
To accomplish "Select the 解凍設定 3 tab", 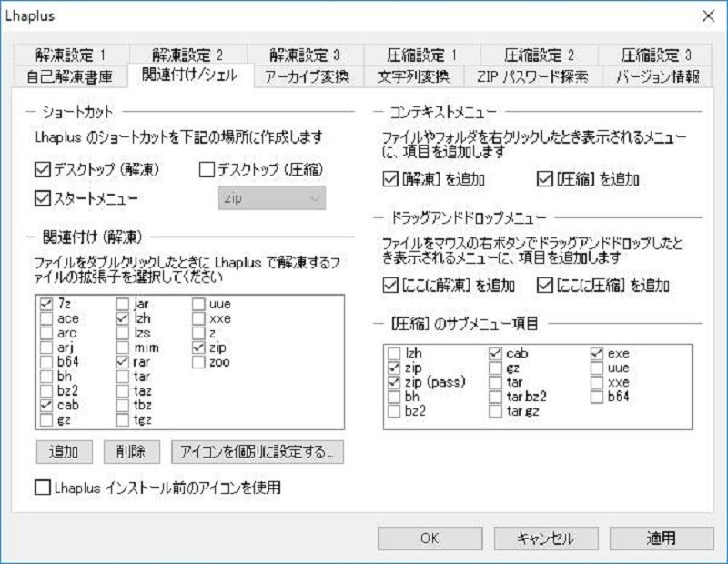I will pos(305,55).
